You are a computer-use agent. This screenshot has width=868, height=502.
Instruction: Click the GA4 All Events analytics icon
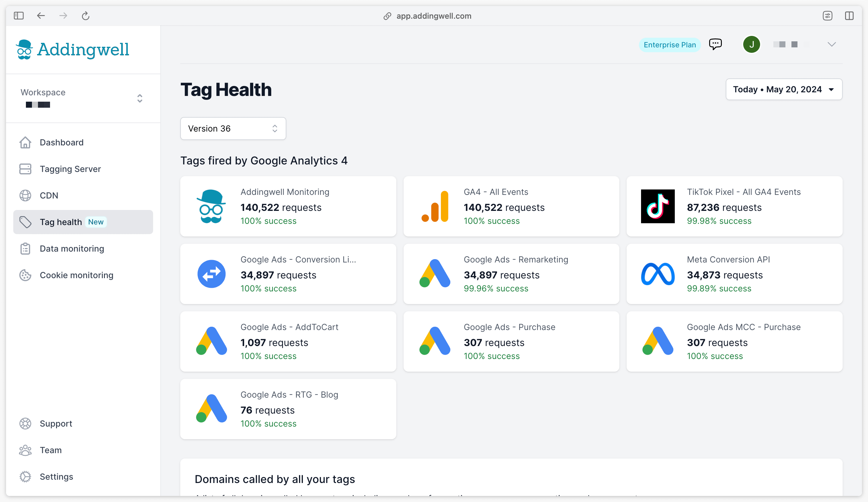[x=435, y=206]
